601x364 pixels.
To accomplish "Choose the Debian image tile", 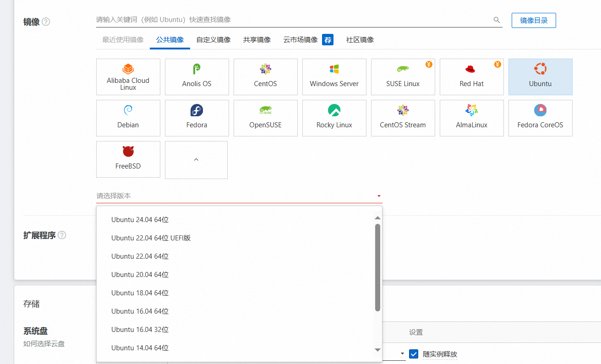I will point(128,118).
